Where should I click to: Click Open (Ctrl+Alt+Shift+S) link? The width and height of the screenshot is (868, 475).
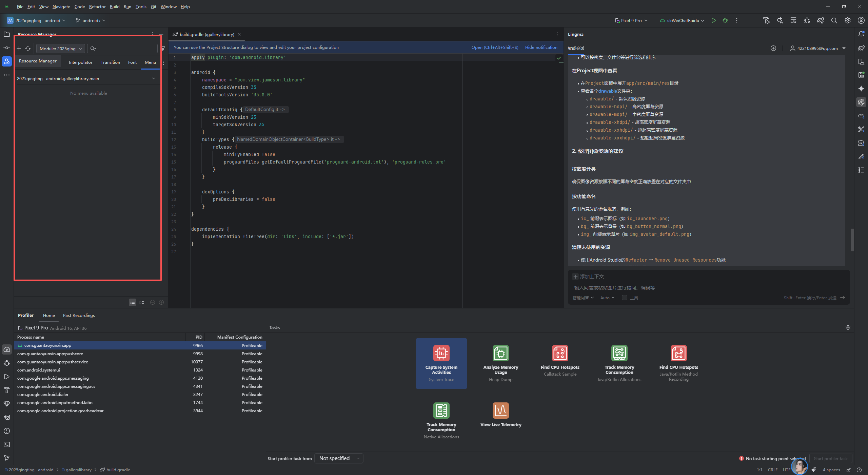[x=495, y=47]
